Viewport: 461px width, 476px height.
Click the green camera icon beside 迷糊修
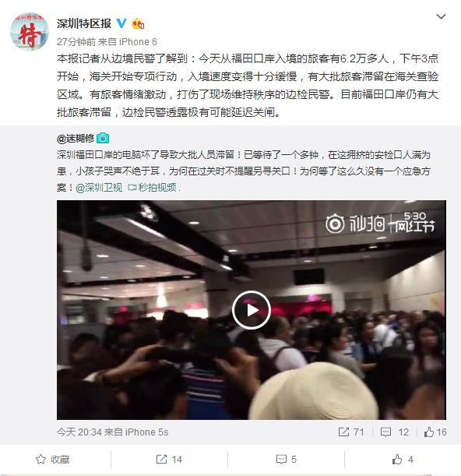point(103,139)
